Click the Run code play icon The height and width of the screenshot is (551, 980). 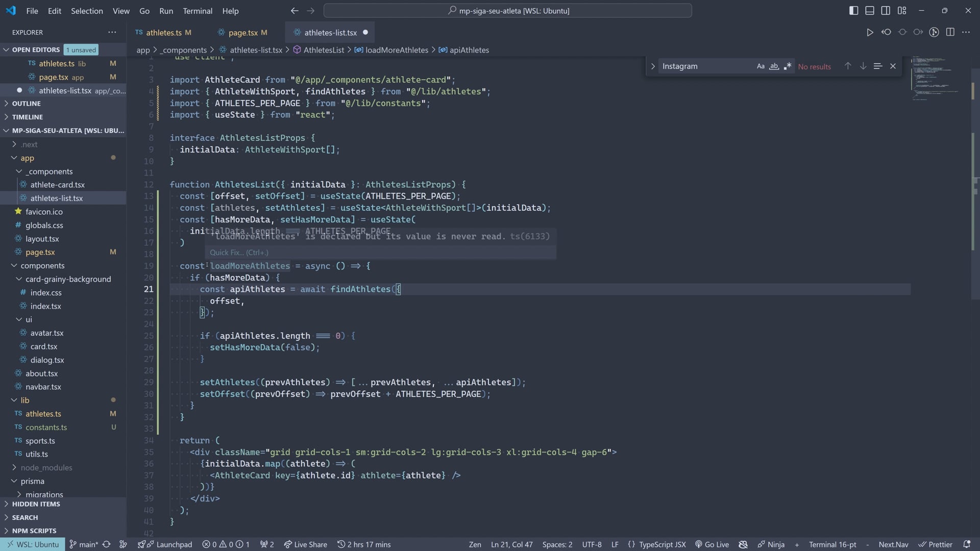click(x=870, y=32)
